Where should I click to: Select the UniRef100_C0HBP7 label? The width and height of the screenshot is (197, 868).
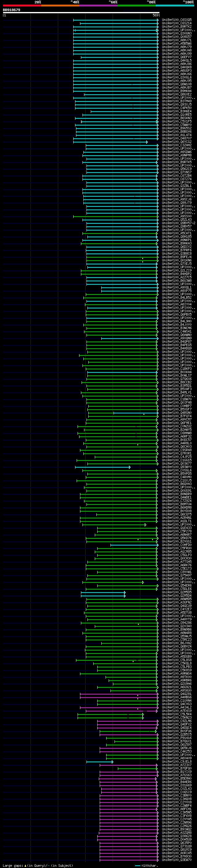coord(177,406)
